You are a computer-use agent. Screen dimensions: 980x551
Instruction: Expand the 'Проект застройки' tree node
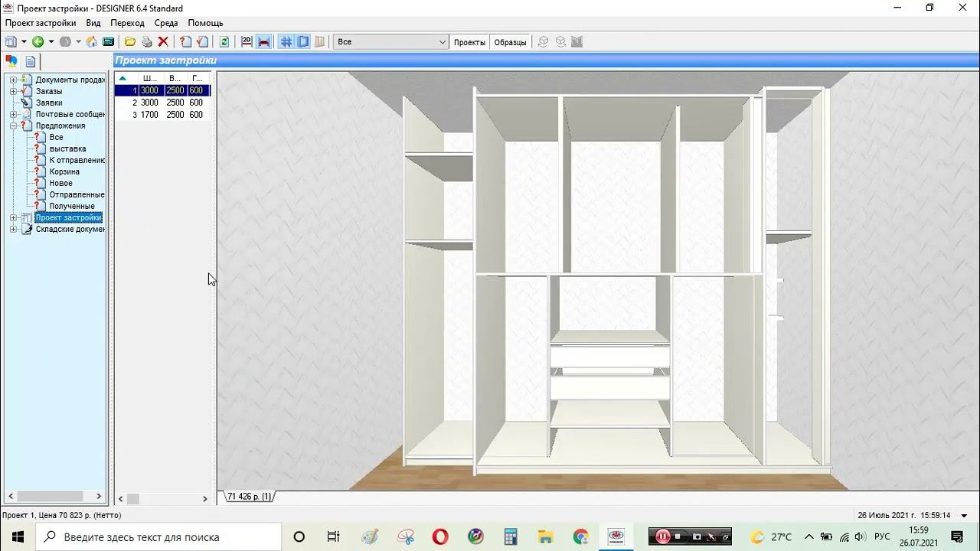pos(13,217)
